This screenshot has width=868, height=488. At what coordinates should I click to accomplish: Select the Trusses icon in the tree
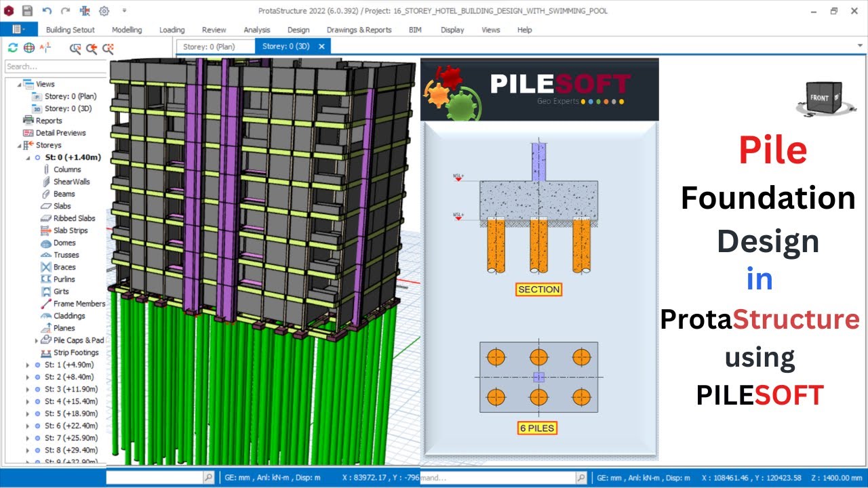[46, 255]
